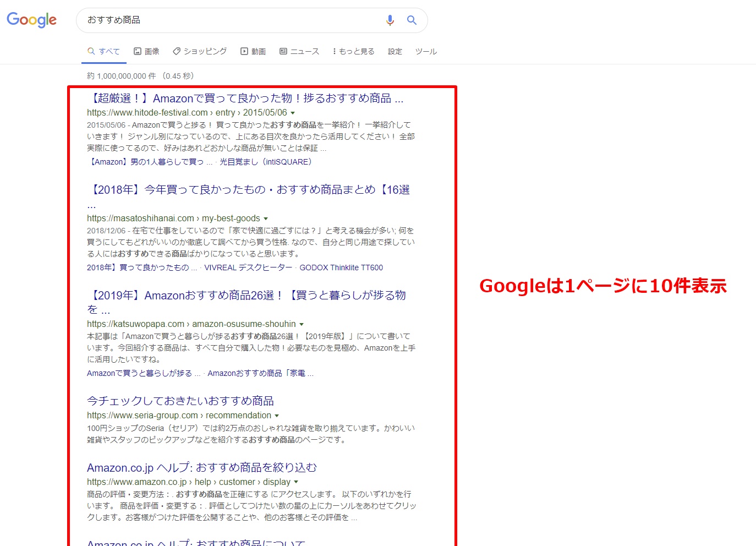756x546 pixels.
Task: Activate voice search microphone icon
Action: 390,20
